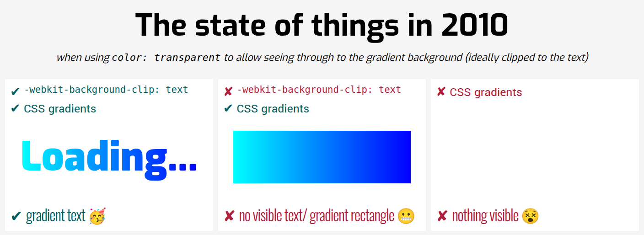Click the red -webkit-background-clip: text code label
The width and height of the screenshot is (644, 235).
[319, 90]
